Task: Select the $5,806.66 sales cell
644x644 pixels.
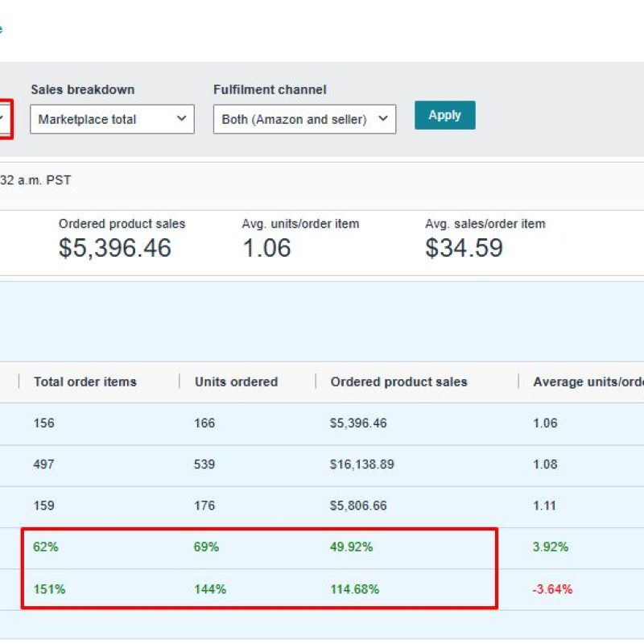Action: coord(358,506)
